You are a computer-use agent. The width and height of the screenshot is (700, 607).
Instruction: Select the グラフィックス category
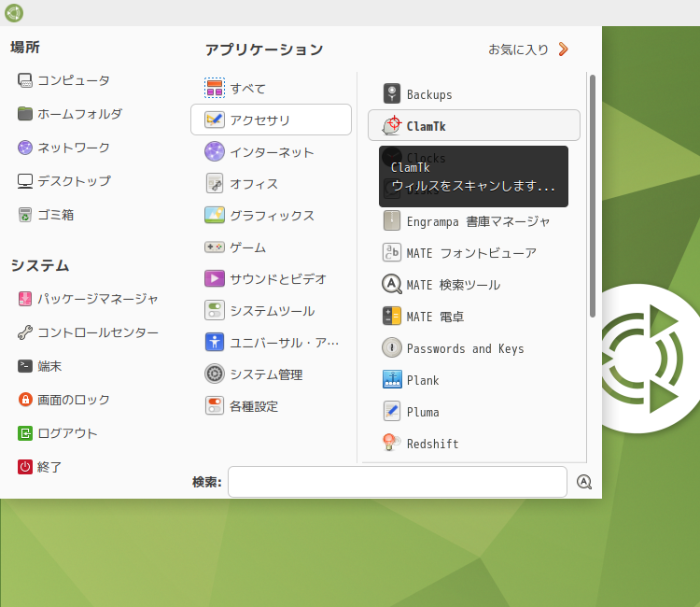tap(271, 216)
